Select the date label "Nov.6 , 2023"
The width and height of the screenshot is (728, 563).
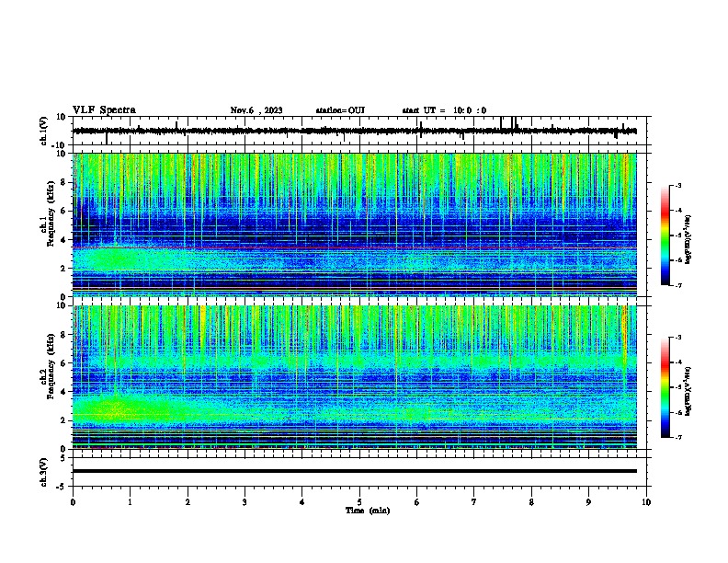256,110
